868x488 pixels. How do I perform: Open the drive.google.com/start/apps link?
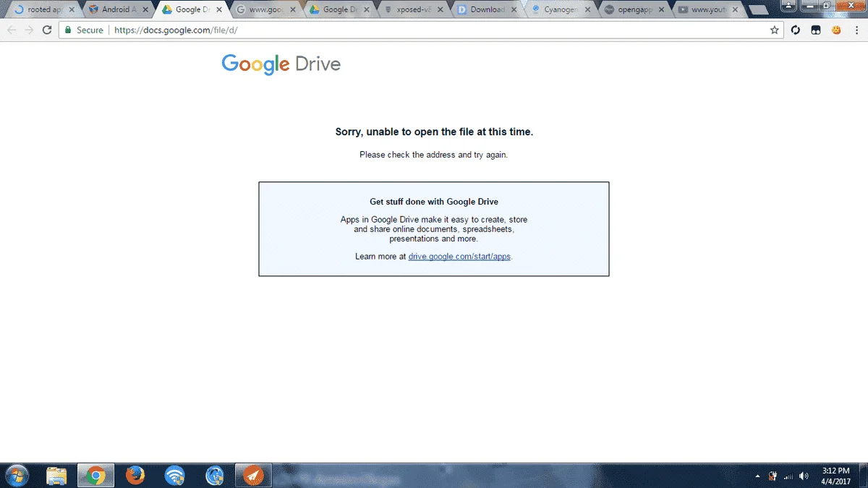[460, 257]
